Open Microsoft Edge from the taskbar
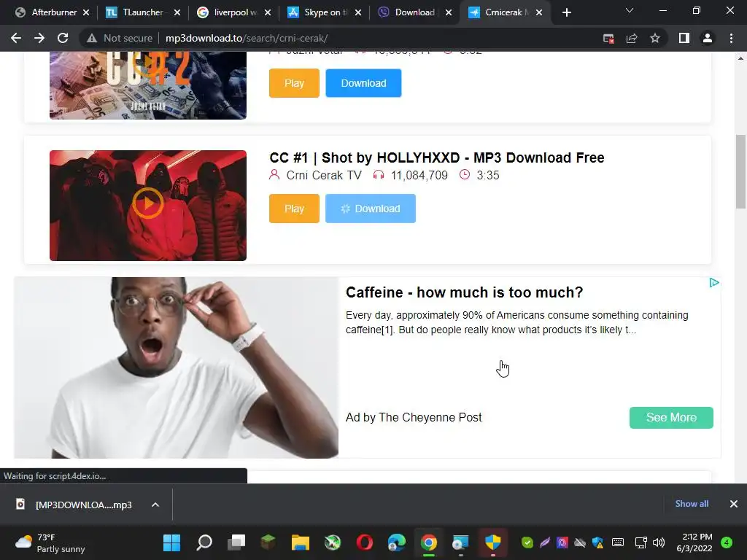 pos(396,542)
